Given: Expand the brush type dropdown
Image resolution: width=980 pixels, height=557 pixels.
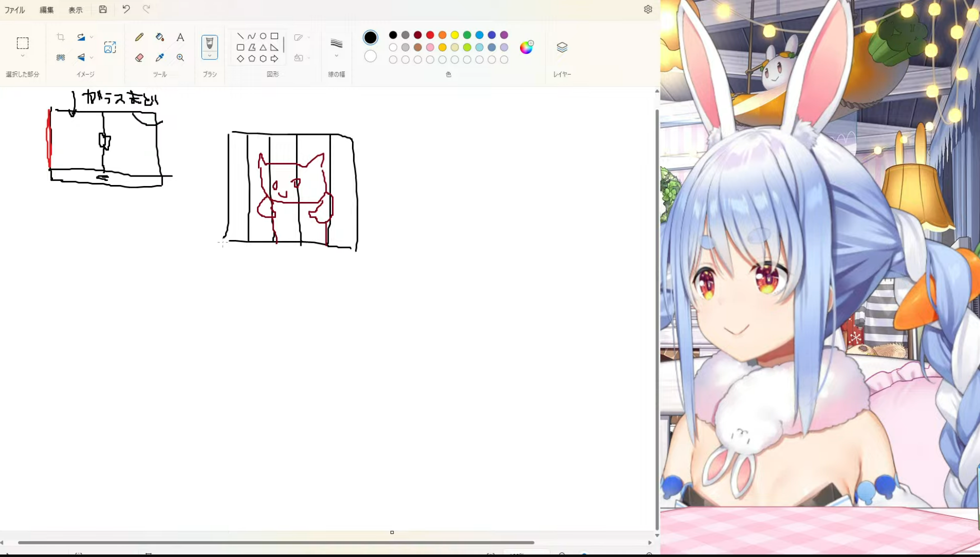Looking at the screenshot, I should [x=209, y=55].
